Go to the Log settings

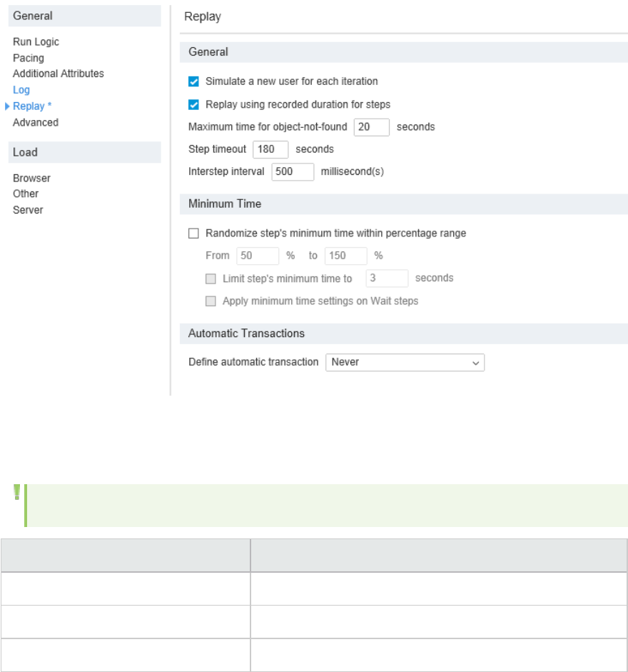click(21, 90)
